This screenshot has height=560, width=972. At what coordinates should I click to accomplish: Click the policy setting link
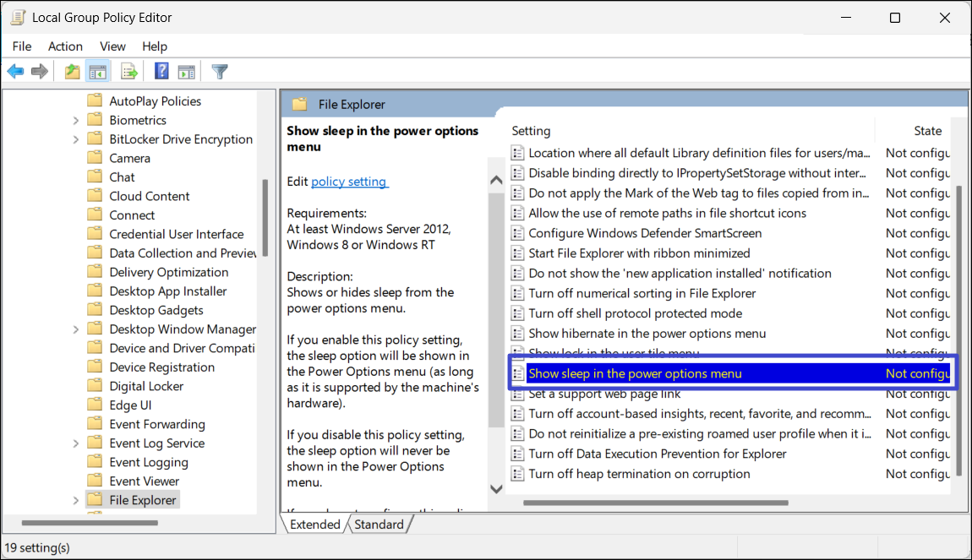pos(349,182)
